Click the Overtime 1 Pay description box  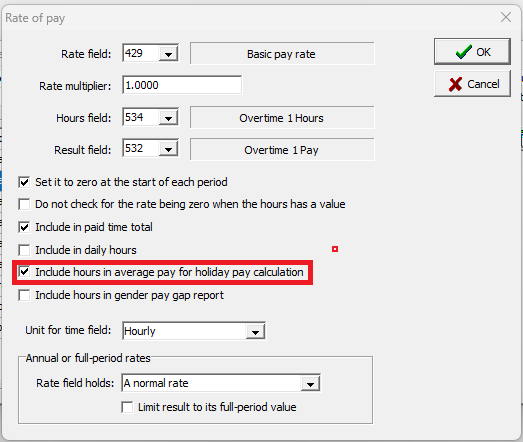click(282, 149)
